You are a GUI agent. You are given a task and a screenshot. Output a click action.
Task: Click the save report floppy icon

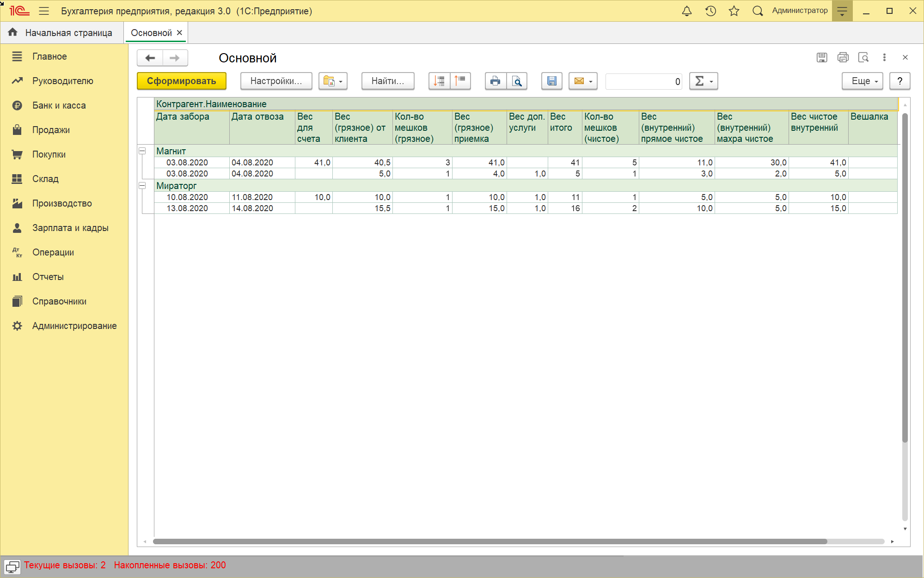tap(551, 81)
